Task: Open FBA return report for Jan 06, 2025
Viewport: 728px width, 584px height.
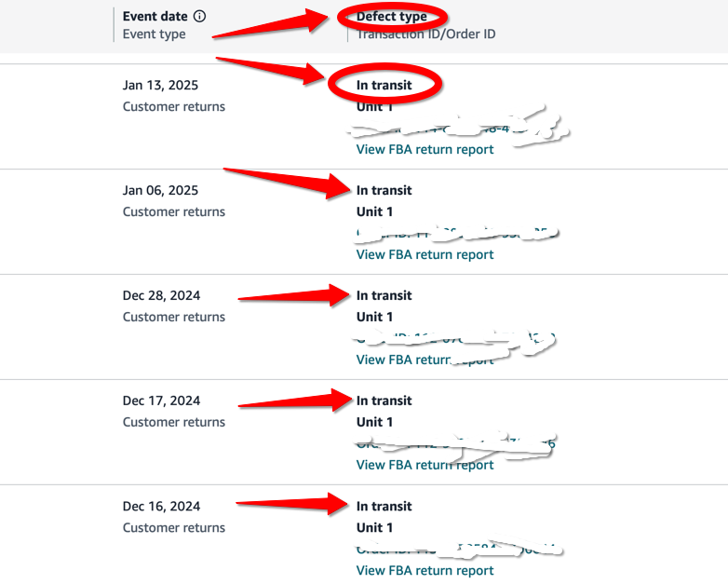Action: (x=425, y=254)
